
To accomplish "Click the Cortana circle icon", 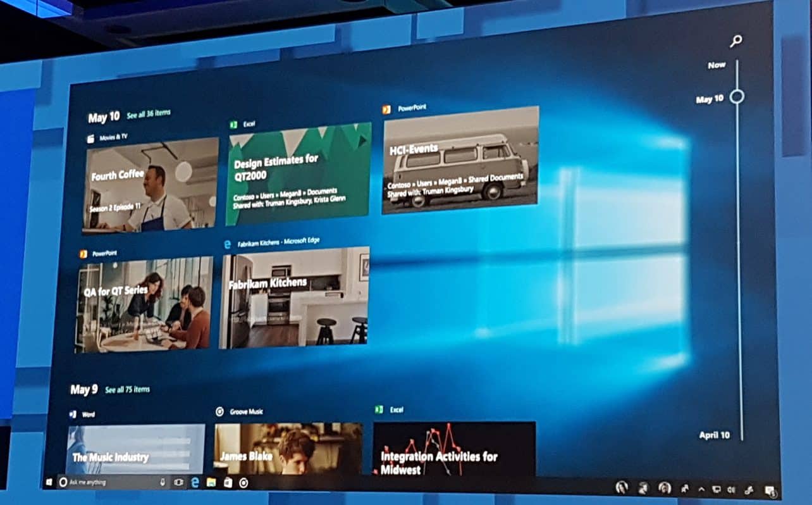I will click(x=63, y=482).
